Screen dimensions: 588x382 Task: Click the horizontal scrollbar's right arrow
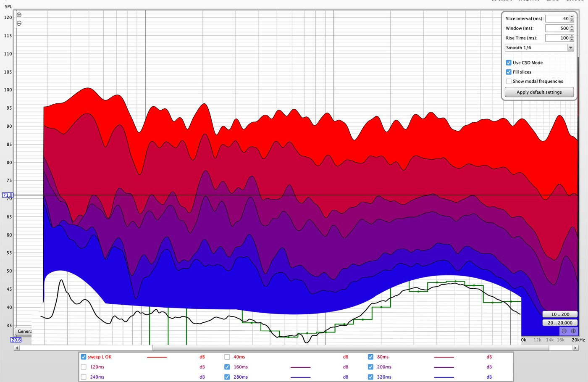pos(575,348)
